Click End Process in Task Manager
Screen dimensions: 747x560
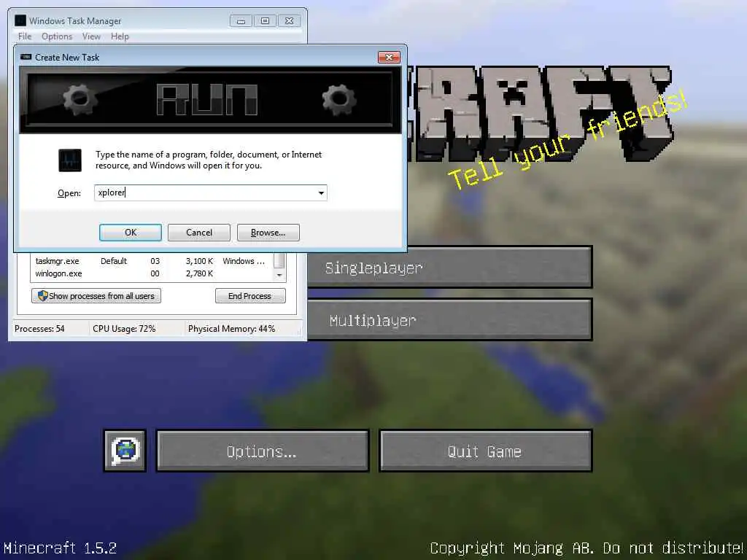250,296
